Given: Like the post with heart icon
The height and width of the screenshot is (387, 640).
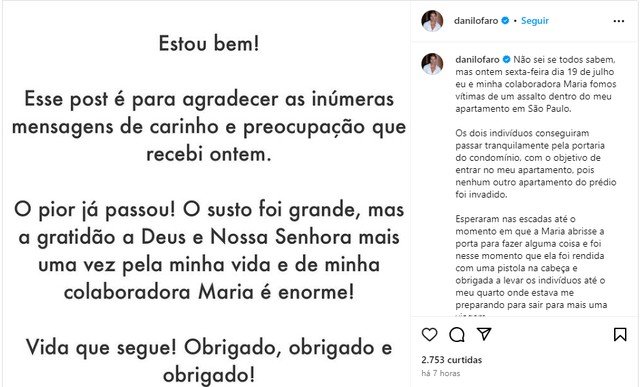Looking at the screenshot, I should (x=429, y=335).
